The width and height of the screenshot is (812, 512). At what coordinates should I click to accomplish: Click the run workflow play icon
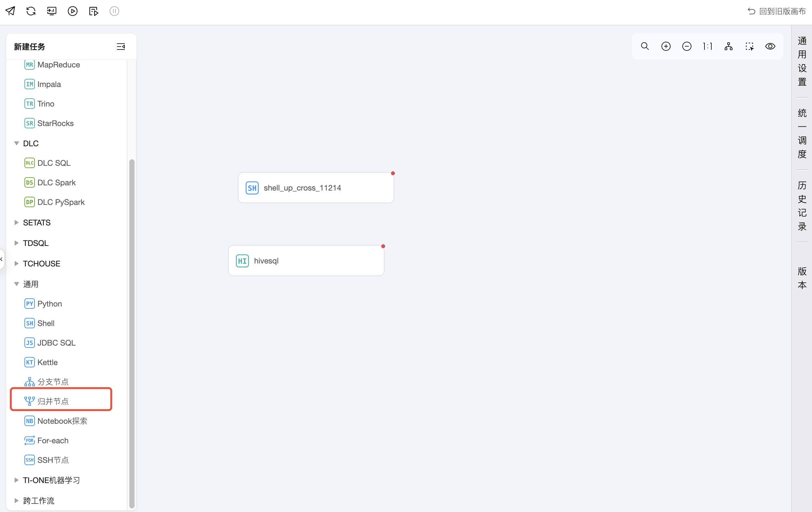click(x=72, y=11)
